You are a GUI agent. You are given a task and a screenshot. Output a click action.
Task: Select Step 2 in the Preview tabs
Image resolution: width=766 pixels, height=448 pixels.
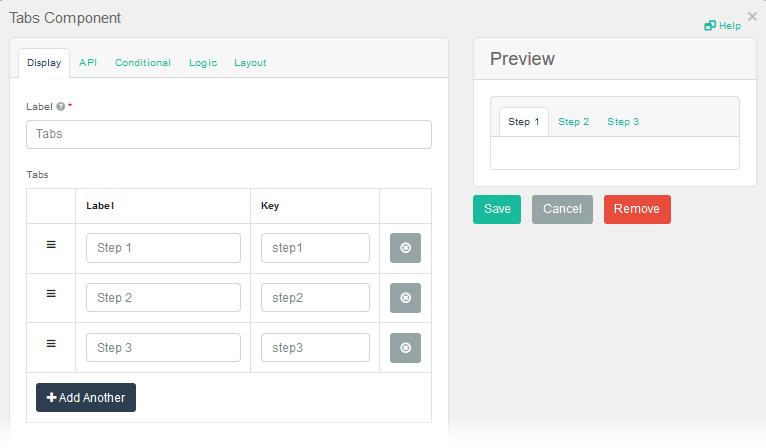[x=573, y=122]
